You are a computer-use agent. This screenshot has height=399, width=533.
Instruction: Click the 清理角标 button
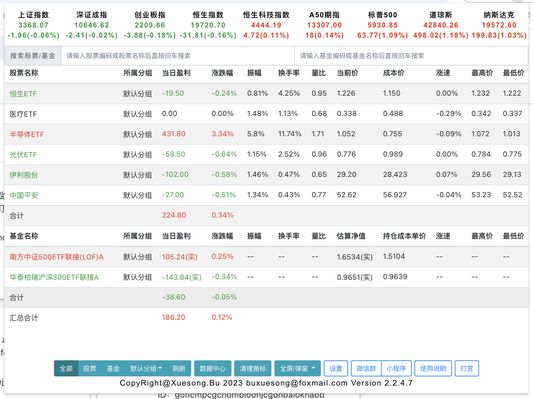tap(253, 368)
